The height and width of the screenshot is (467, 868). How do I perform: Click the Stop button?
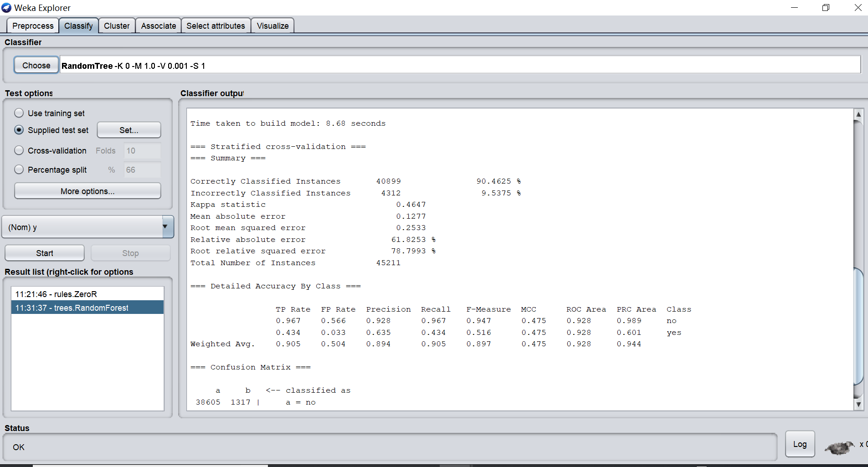[x=130, y=253]
